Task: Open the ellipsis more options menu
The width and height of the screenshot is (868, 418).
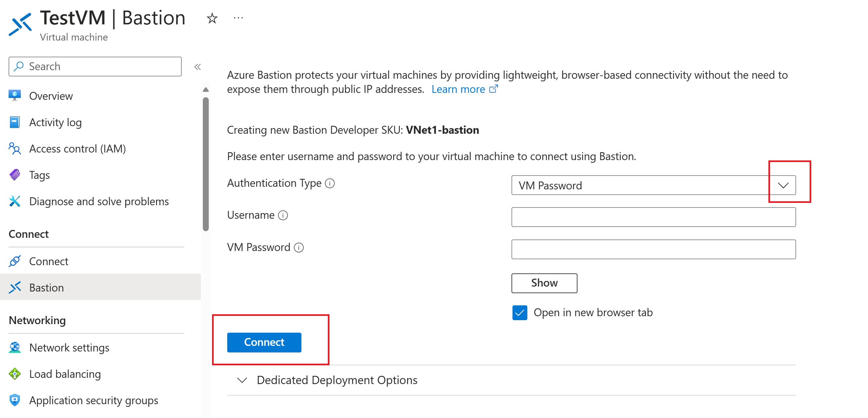Action: (x=238, y=18)
